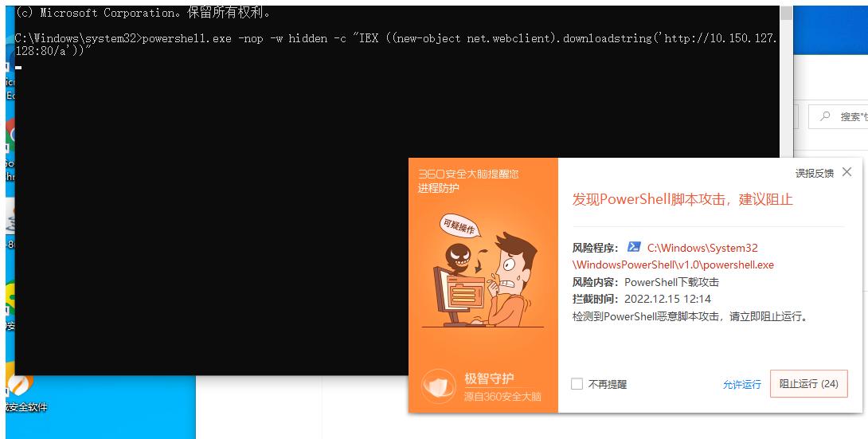
Task: Close the 360 security alert popup
Action: pyautogui.click(x=847, y=172)
